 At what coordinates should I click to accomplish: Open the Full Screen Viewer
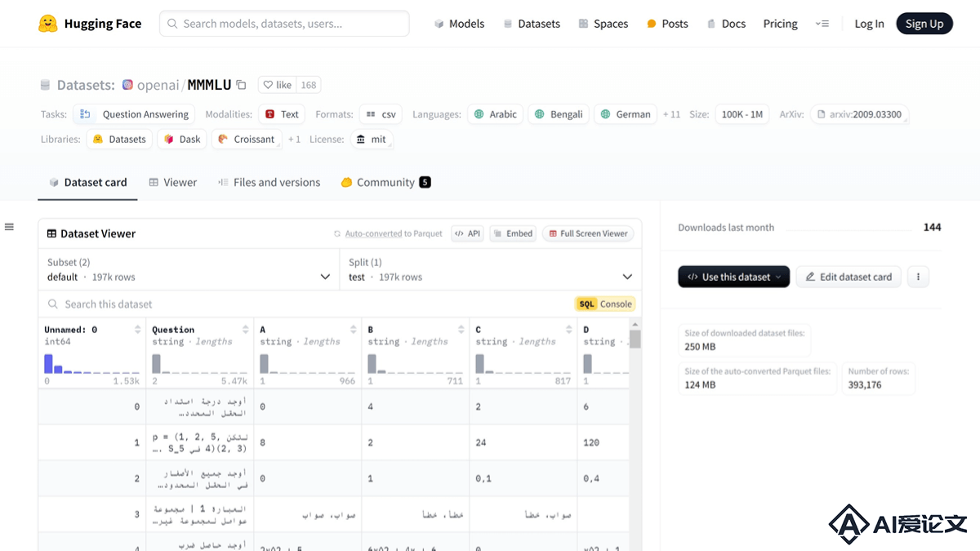pos(588,233)
